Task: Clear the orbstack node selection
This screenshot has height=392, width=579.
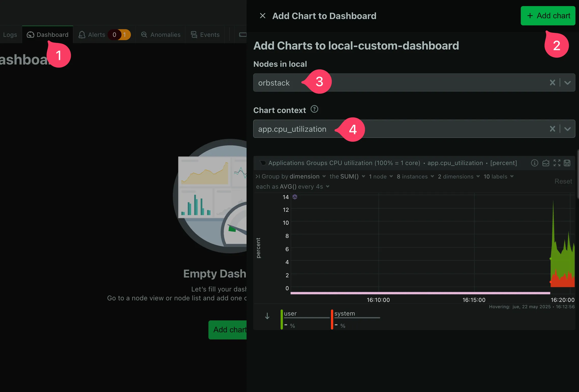Action: point(552,83)
